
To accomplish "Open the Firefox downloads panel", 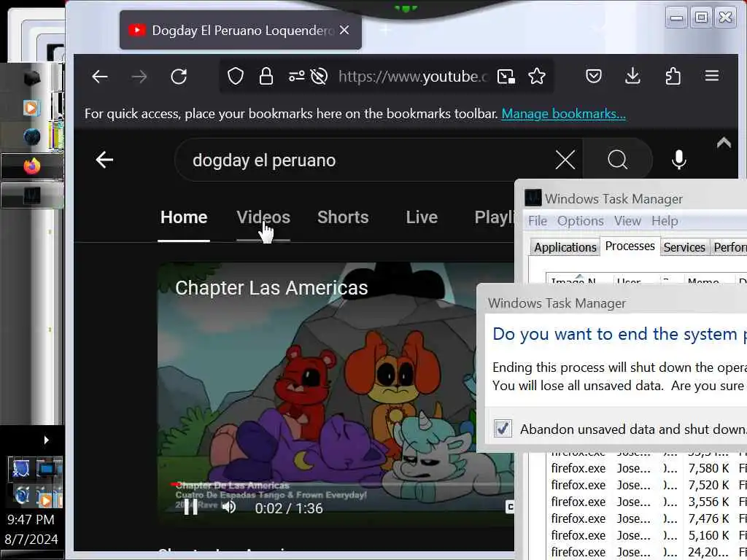I will pos(632,76).
